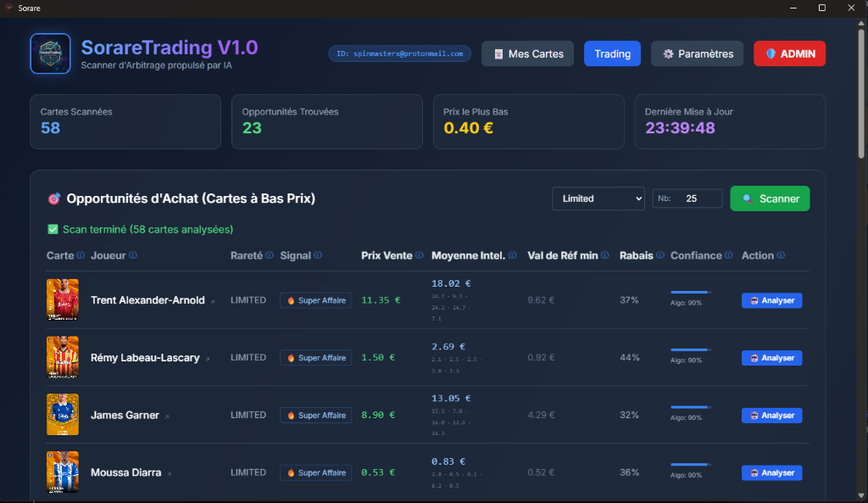Click the Nb number input field
The width and height of the screenshot is (868, 503).
701,198
